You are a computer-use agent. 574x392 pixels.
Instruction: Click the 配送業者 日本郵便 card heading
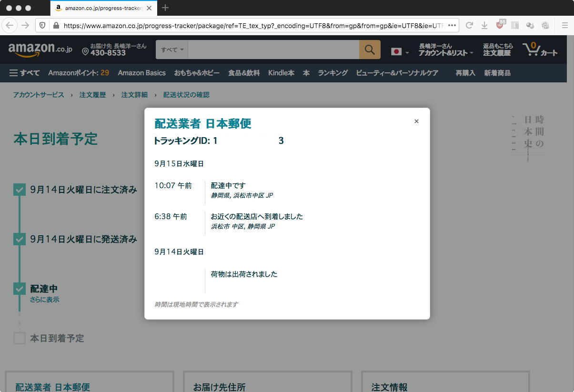(x=52, y=387)
